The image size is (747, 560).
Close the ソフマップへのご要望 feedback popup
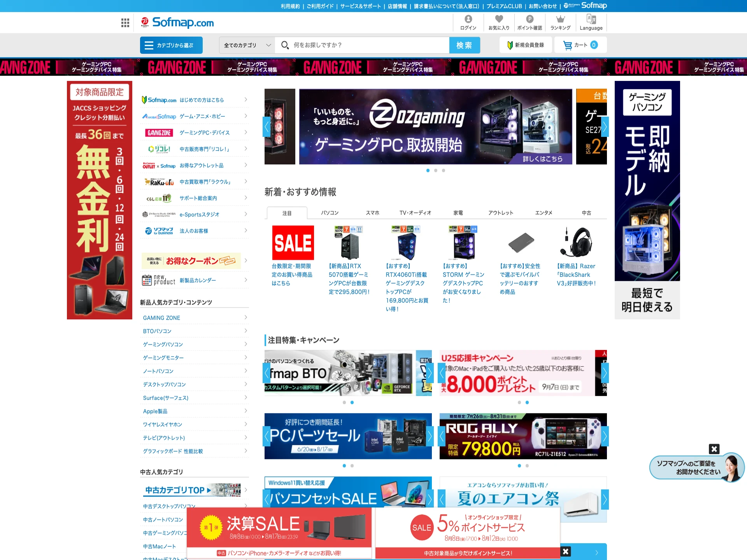pyautogui.click(x=714, y=449)
